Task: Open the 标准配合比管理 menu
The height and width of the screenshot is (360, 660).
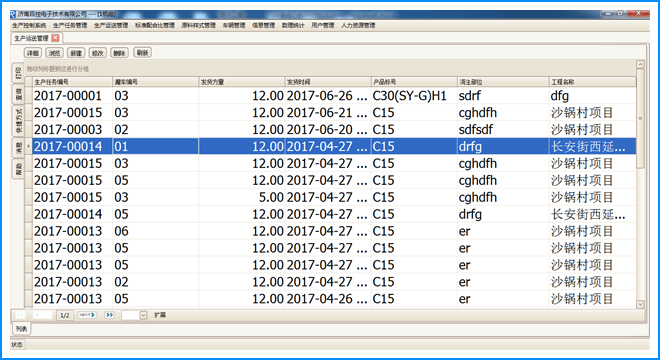Action: pos(155,25)
